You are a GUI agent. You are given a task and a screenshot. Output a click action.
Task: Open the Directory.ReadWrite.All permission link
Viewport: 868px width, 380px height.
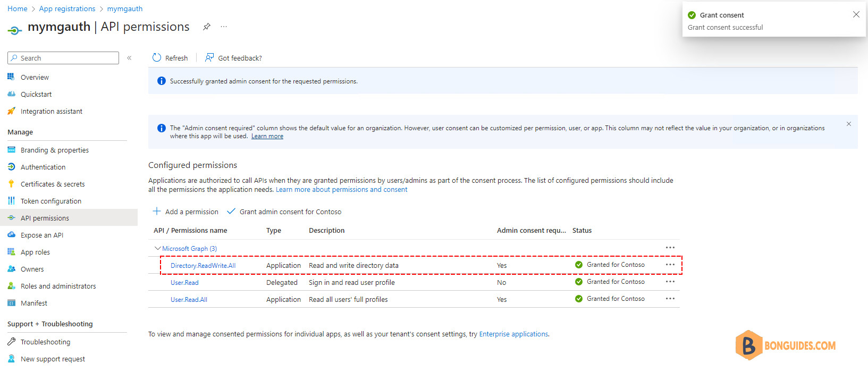pyautogui.click(x=203, y=265)
